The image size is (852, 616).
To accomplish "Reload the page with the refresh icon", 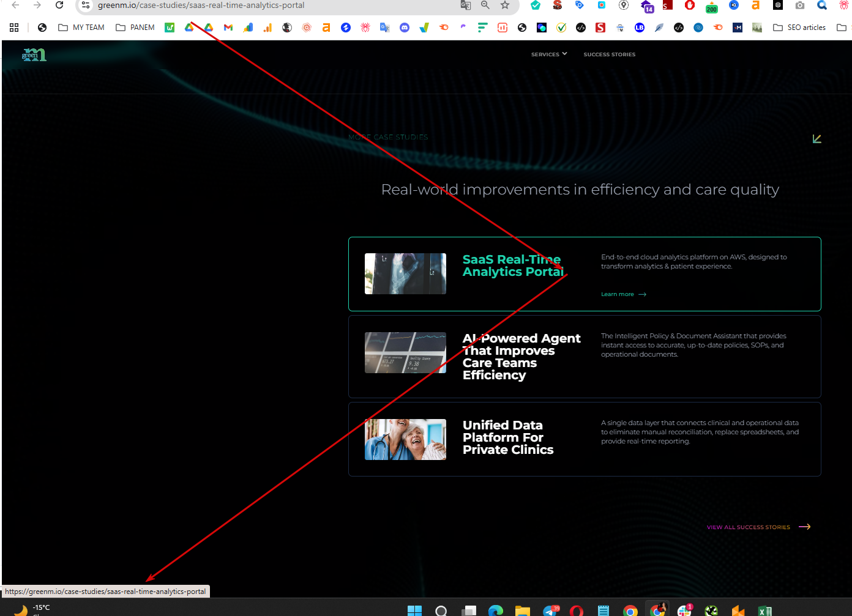I will coord(59,5).
